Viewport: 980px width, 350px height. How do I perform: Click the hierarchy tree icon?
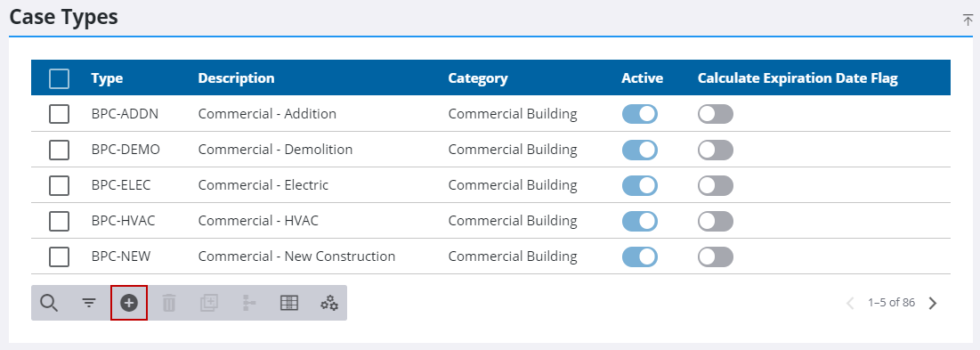click(248, 303)
